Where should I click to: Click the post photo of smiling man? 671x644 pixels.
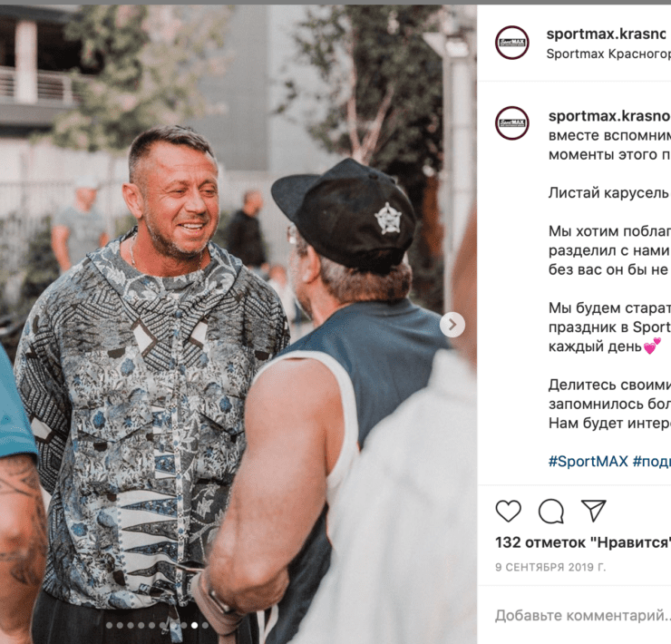tap(238, 324)
